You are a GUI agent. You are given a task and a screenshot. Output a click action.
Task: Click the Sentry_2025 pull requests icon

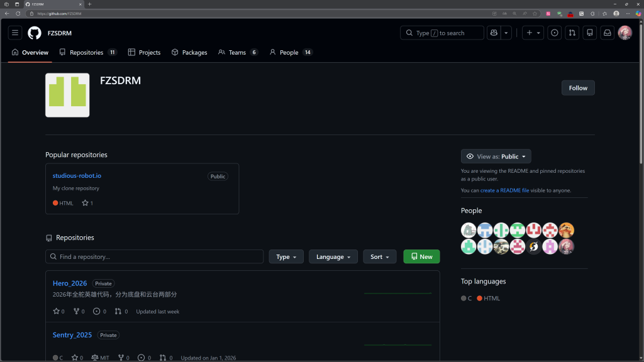(x=163, y=358)
